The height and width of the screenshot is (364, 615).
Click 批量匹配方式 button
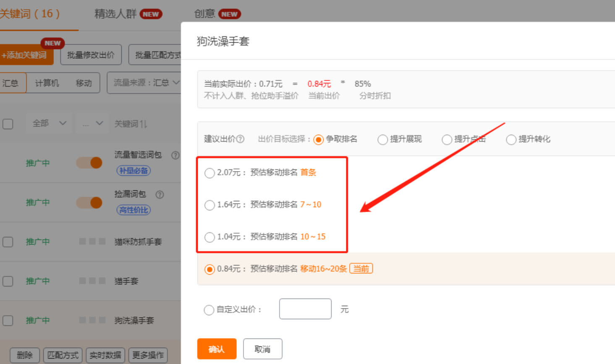[x=155, y=55]
